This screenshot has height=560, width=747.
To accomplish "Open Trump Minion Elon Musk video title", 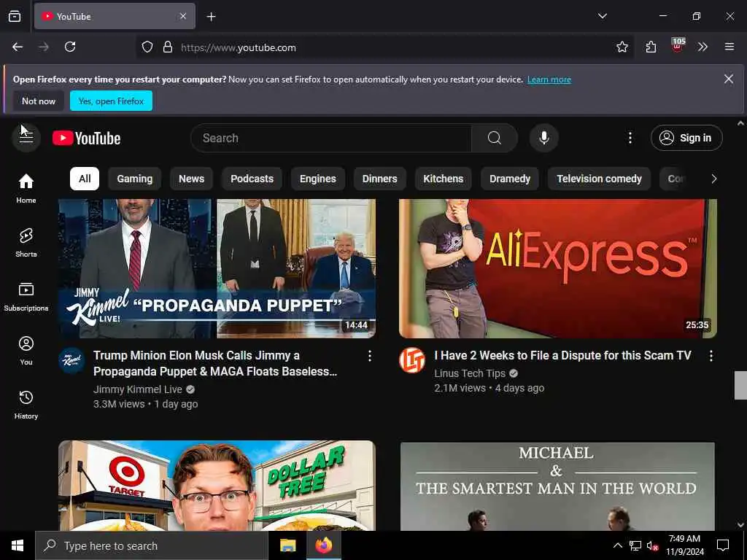I will click(215, 363).
